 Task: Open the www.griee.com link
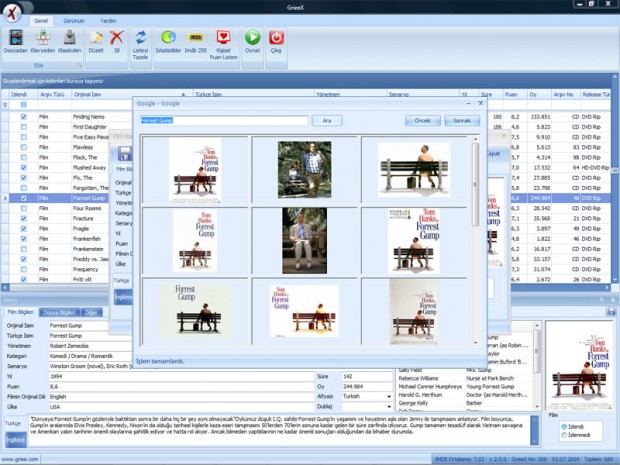point(20,459)
